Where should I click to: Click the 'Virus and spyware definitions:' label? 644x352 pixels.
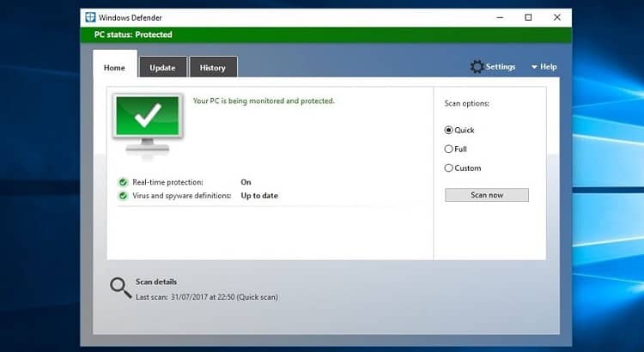[x=182, y=196]
